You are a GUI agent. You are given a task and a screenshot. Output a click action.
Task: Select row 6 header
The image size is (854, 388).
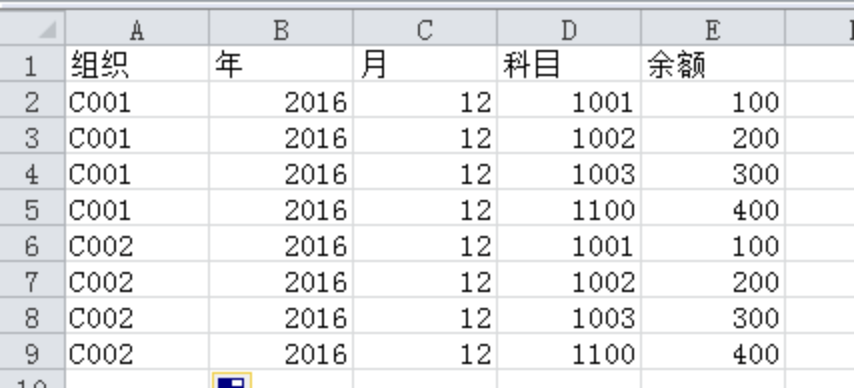pos(32,244)
